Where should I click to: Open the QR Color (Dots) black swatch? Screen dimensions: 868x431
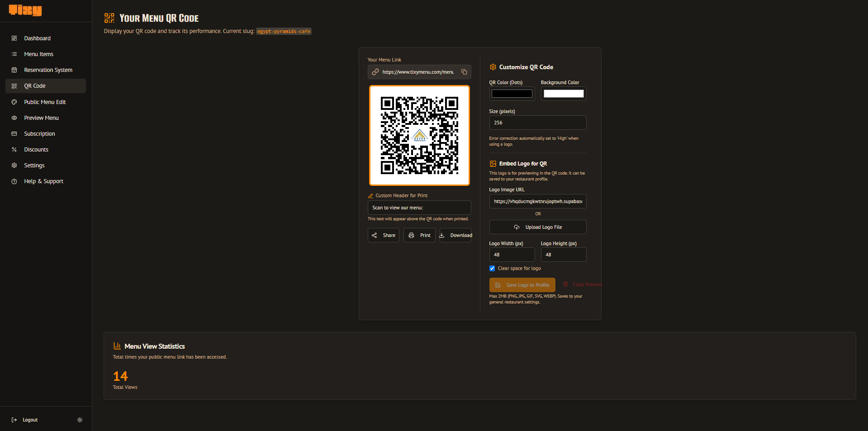(x=512, y=94)
